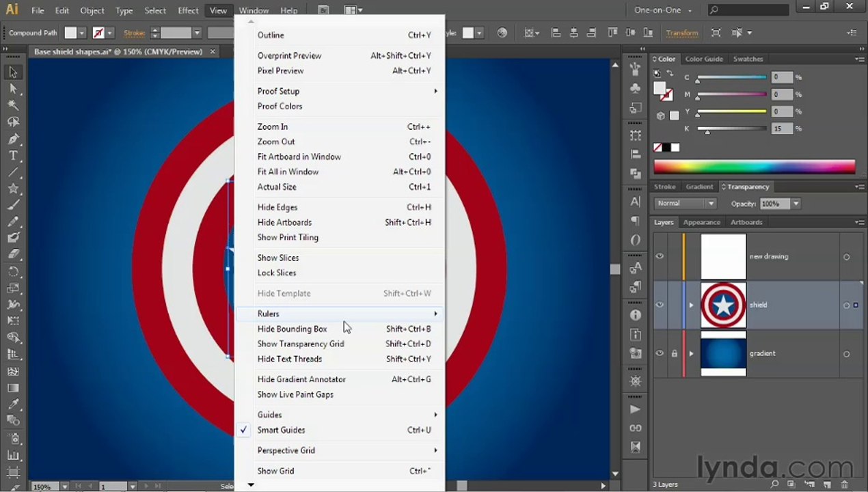The height and width of the screenshot is (492, 868).
Task: Select the Type tool in toolbar
Action: [13, 155]
